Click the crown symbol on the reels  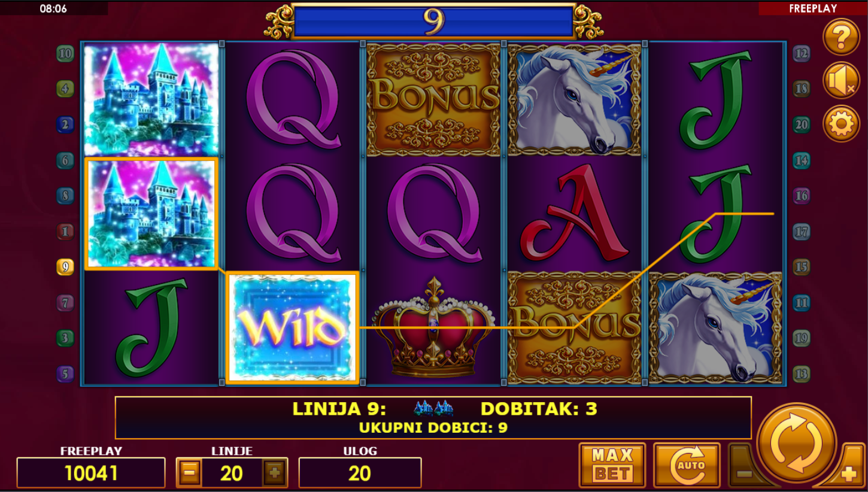[433, 327]
